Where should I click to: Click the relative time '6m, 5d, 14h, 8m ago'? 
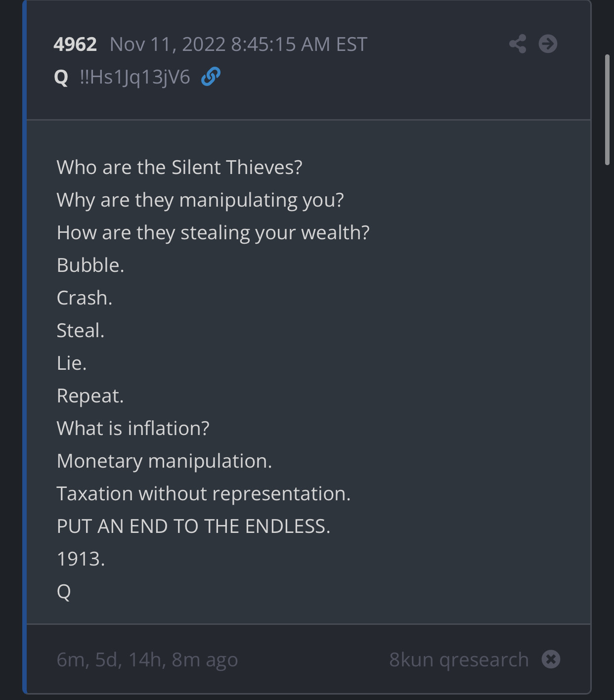pyautogui.click(x=147, y=660)
